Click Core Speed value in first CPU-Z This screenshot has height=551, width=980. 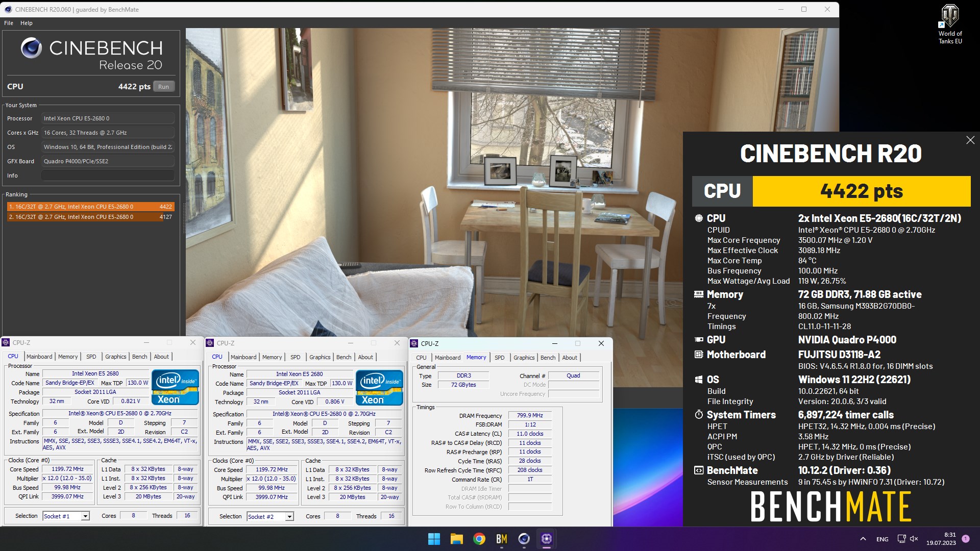[x=67, y=469]
